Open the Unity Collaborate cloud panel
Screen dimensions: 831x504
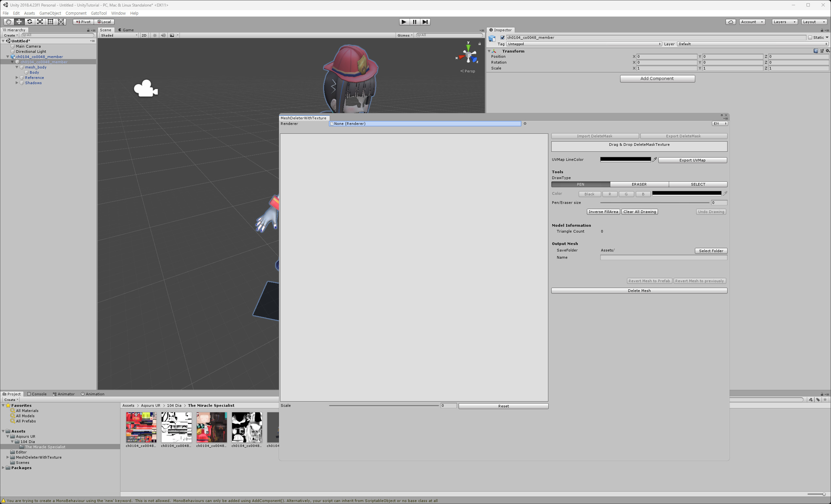click(730, 22)
